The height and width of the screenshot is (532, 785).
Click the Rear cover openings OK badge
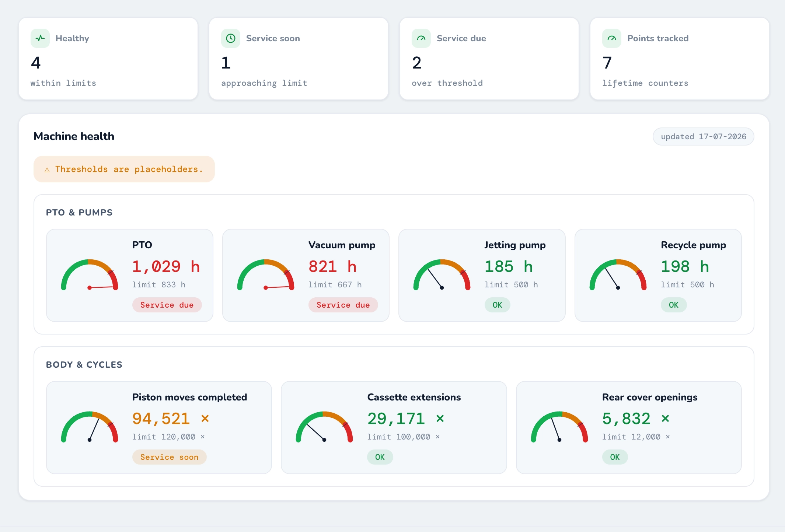615,457
